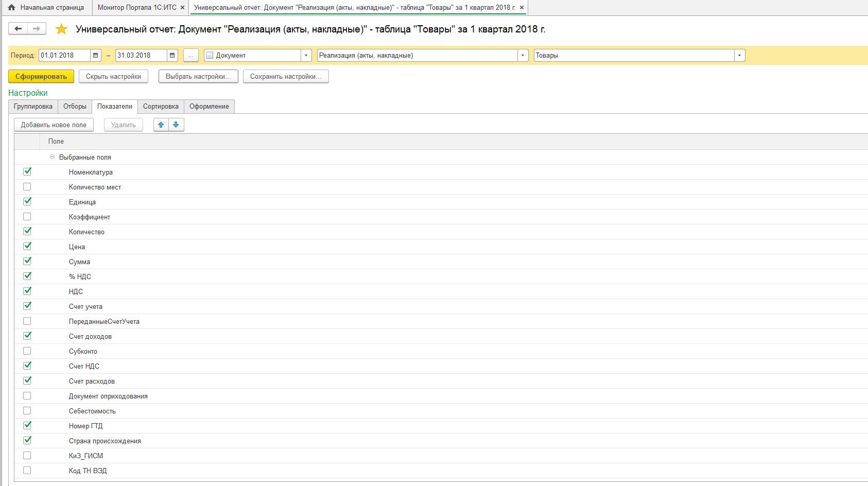Click the period selection ellipsis button

point(190,56)
